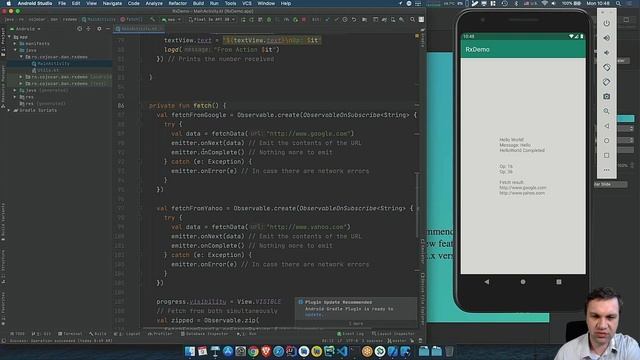Click the emulator sidebar overview square
This screenshot has width=640, height=360.
tap(607, 155)
